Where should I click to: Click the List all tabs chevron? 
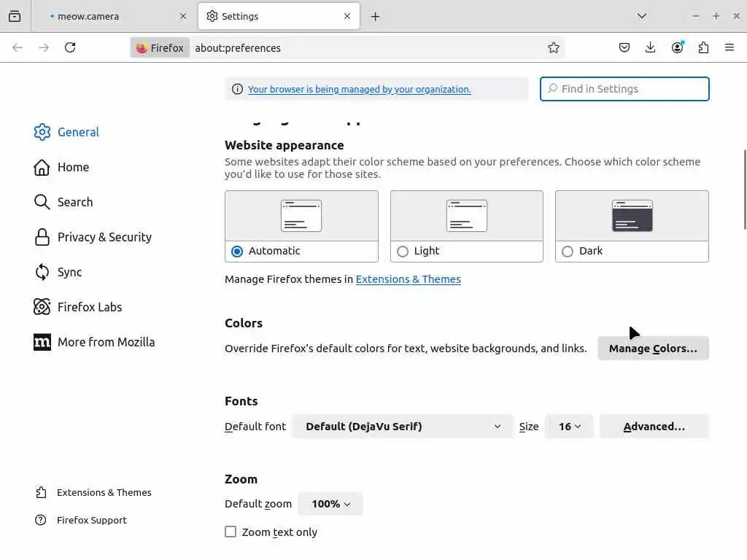pos(642,16)
